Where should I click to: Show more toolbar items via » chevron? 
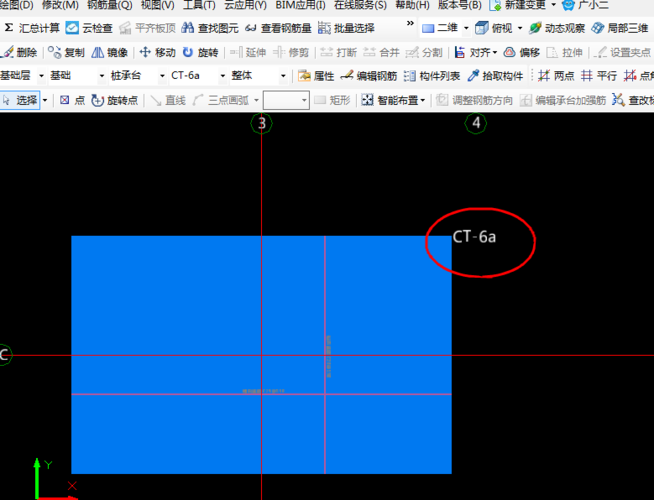click(410, 23)
